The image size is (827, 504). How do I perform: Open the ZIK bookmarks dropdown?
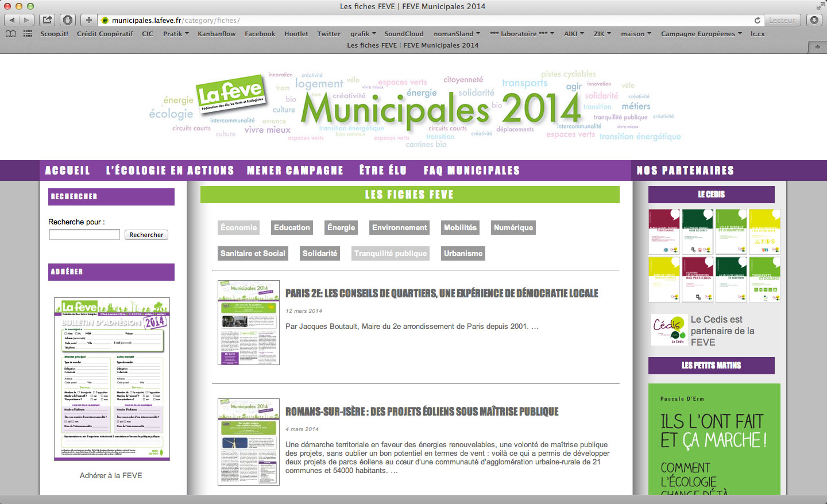(x=602, y=34)
